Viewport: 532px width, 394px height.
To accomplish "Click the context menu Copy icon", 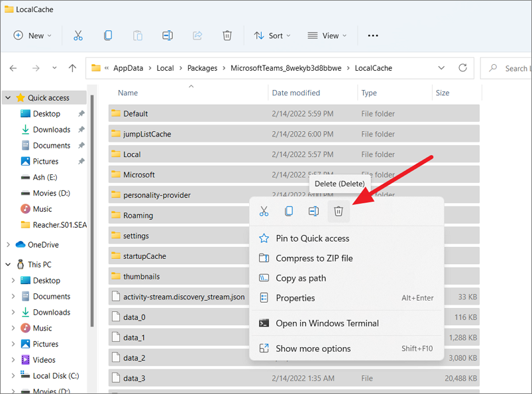I will pos(289,211).
